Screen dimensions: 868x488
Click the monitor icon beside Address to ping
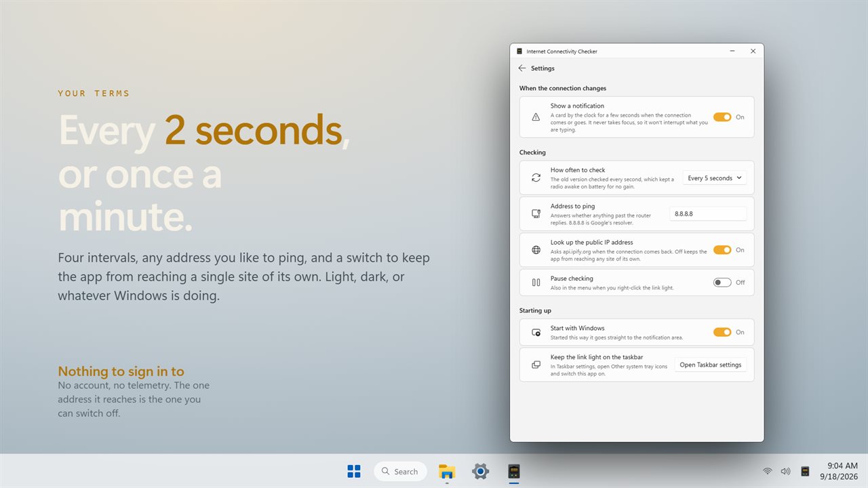pos(536,213)
